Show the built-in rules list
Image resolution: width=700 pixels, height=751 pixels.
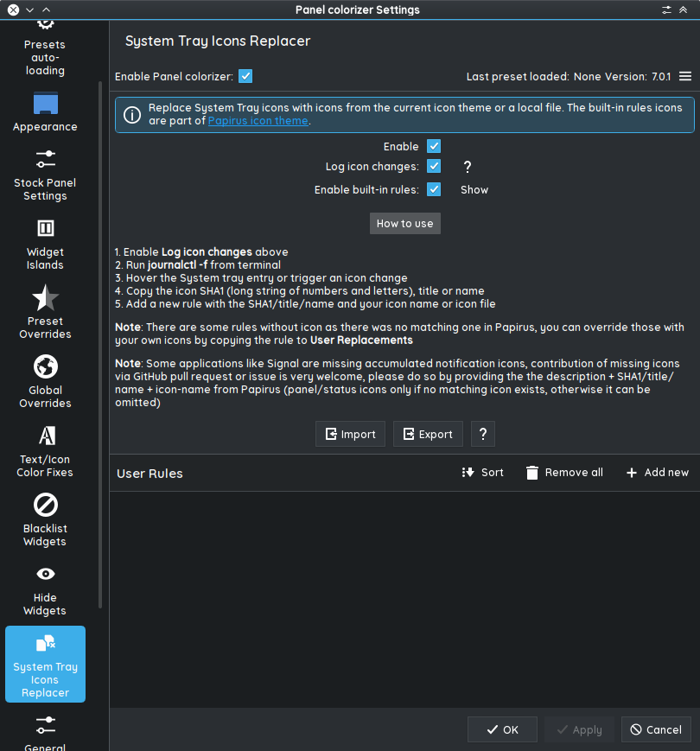coord(474,189)
